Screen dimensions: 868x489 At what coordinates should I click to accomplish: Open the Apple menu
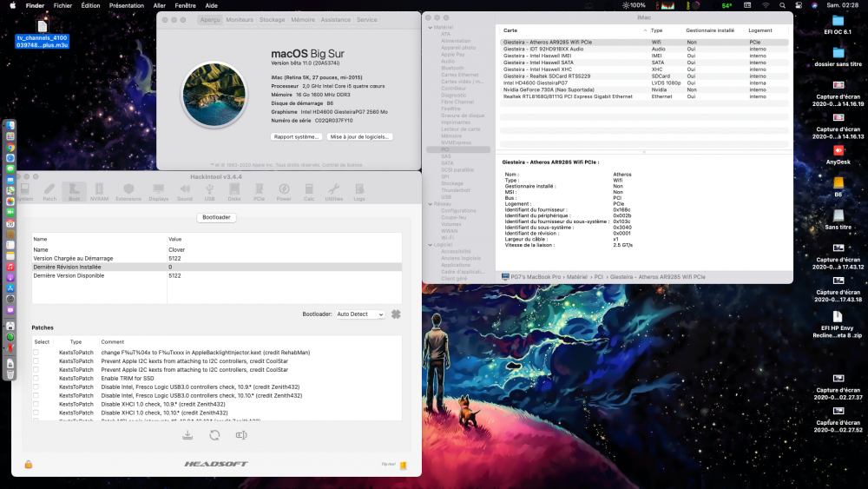point(13,5)
